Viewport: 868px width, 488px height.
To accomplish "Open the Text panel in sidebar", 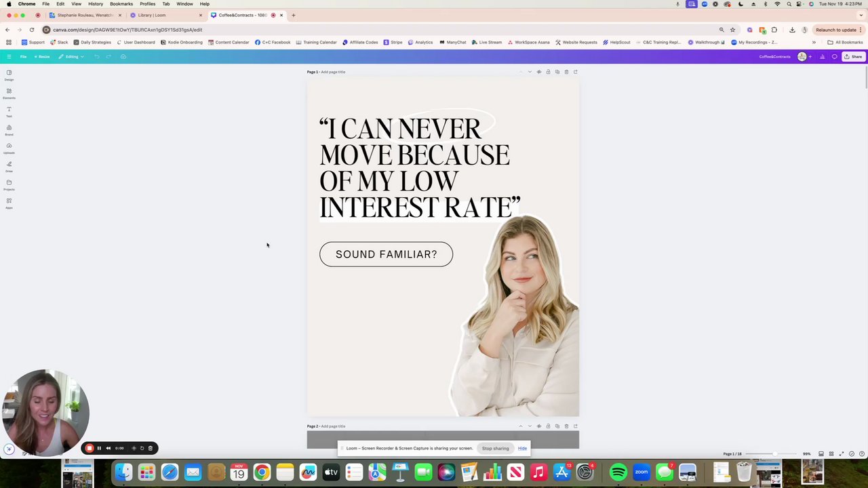I will pyautogui.click(x=9, y=111).
